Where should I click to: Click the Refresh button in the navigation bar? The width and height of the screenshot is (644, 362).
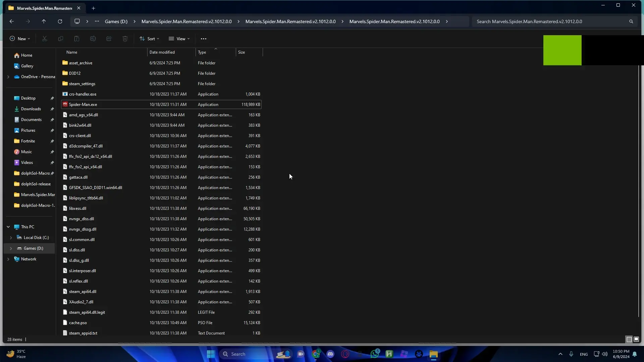(60, 21)
